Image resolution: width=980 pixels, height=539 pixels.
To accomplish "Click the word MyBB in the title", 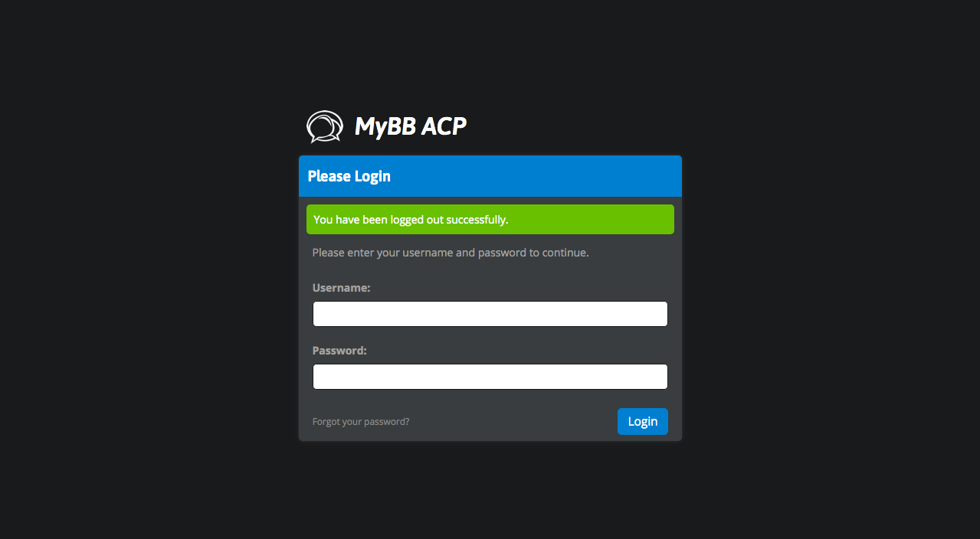I will pyautogui.click(x=381, y=126).
